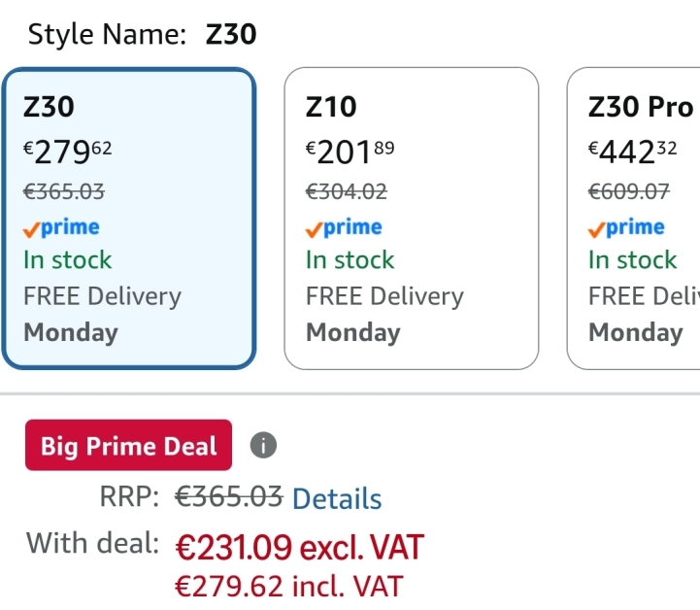The width and height of the screenshot is (700, 610).
Task: Click the prime logo in Z30 Pro card
Action: pyautogui.click(x=626, y=228)
